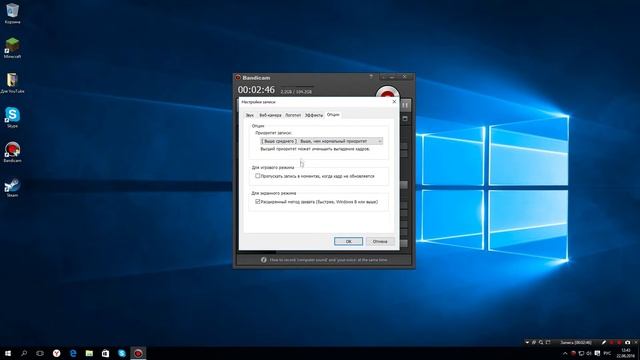Show hidden tray icons chevron
Viewport: 640px width, 360px height.
pyautogui.click(x=565, y=353)
